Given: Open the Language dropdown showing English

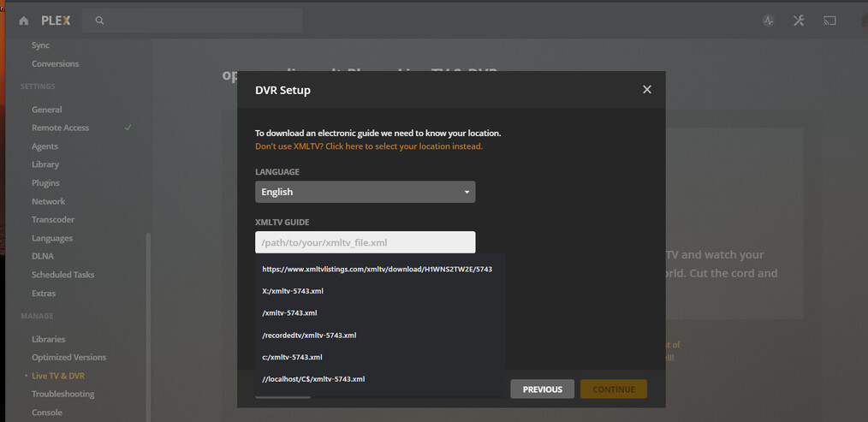Looking at the screenshot, I should coord(366,192).
